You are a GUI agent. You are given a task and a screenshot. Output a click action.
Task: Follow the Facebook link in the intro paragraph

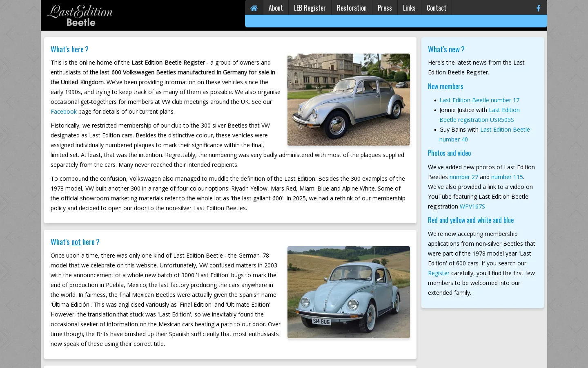(x=64, y=112)
